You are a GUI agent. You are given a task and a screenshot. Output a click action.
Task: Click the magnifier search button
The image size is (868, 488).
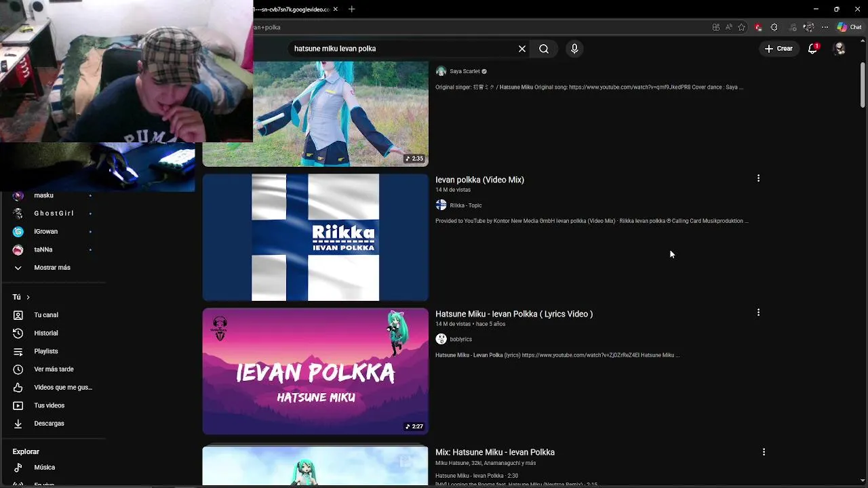(544, 49)
